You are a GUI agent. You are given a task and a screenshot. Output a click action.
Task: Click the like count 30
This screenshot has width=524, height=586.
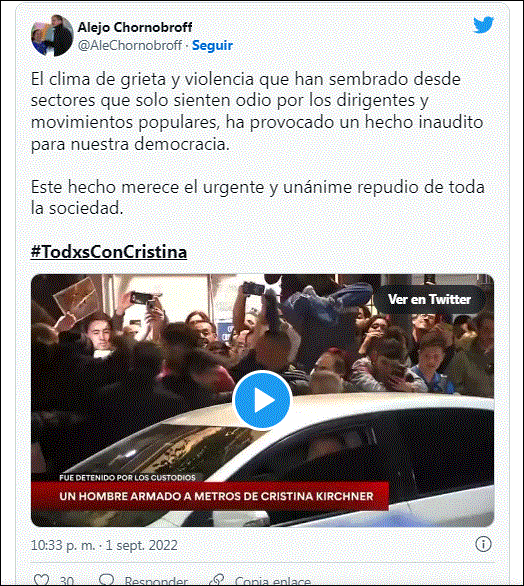coord(67,581)
